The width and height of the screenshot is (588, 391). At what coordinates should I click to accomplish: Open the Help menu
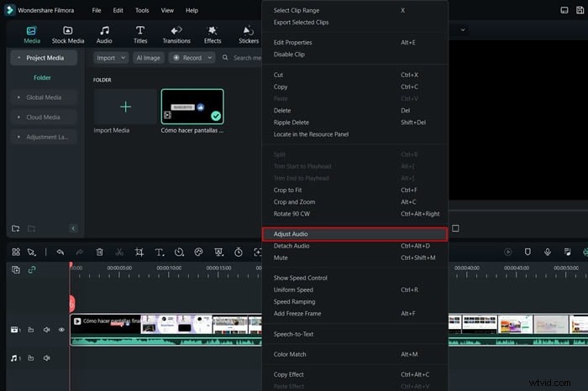[x=192, y=10]
